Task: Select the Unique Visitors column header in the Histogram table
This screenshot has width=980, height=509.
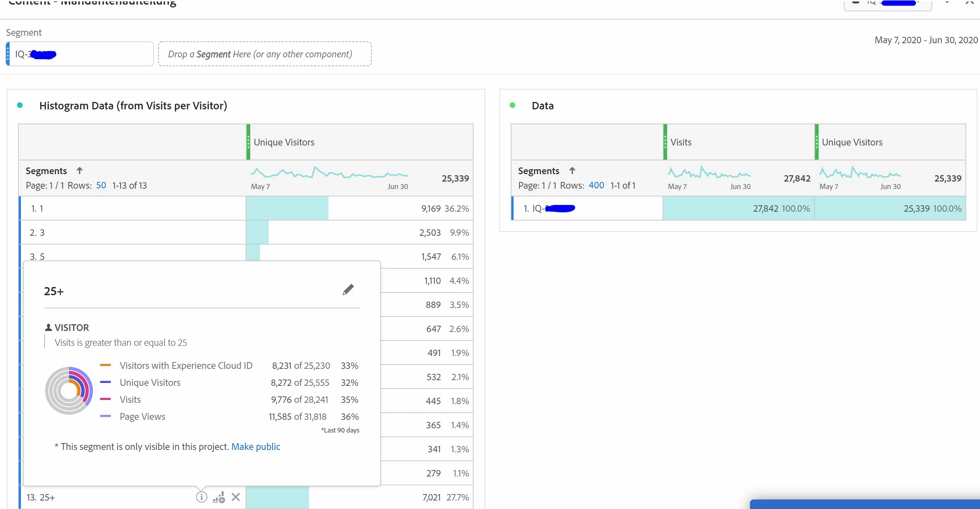Action: (x=284, y=142)
